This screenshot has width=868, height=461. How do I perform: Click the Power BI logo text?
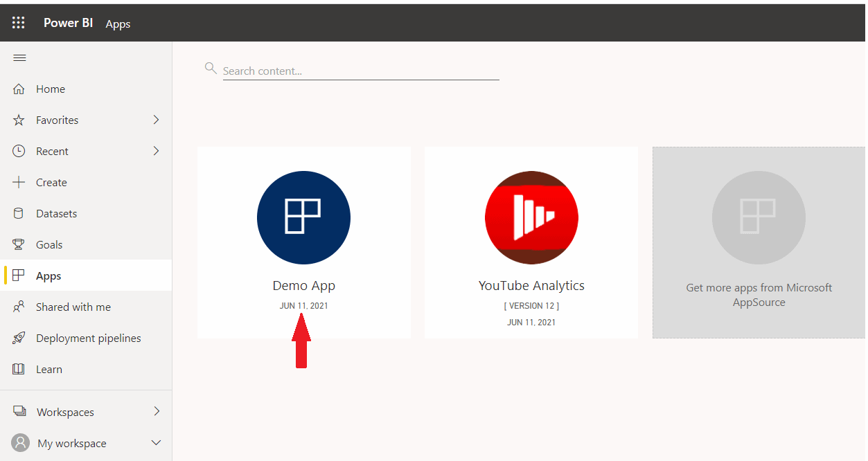coord(68,21)
